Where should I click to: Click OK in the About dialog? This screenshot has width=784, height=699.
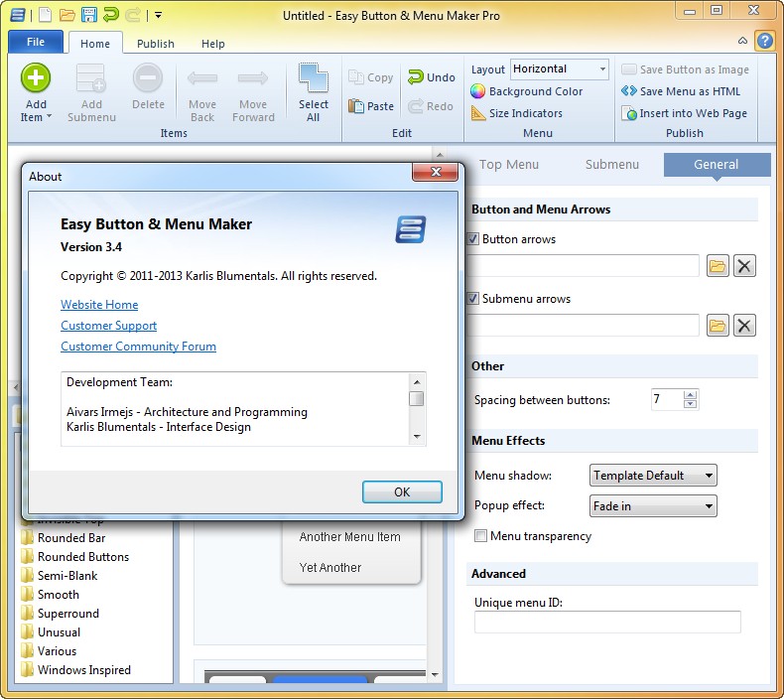point(402,491)
